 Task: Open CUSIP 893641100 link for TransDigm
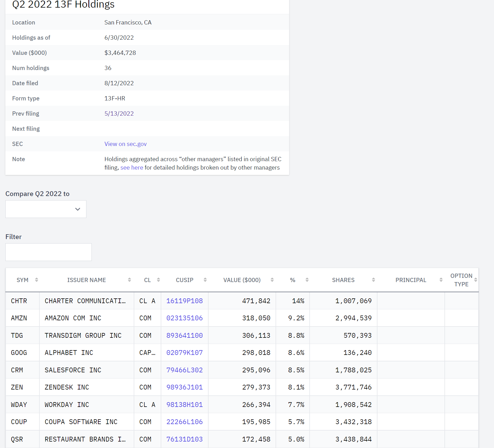pos(185,336)
